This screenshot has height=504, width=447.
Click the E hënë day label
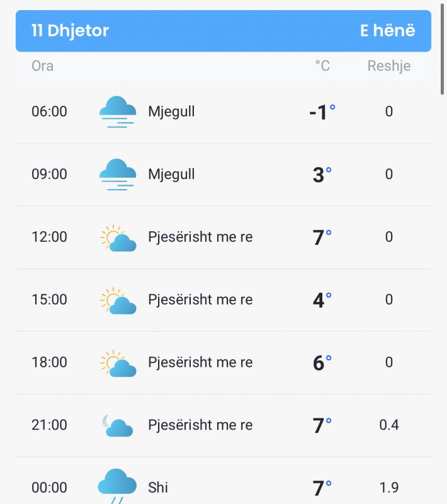[388, 30]
